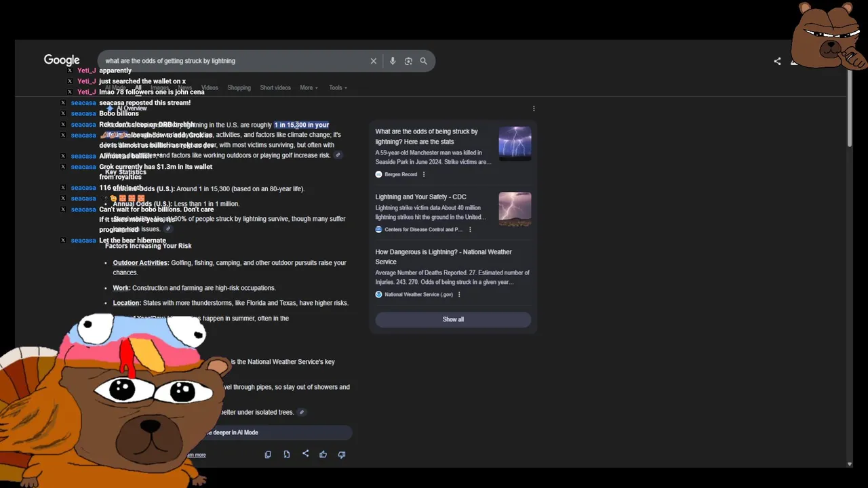Viewport: 868px width, 488px height.
Task: Start voice search with the microphone icon
Action: point(392,61)
